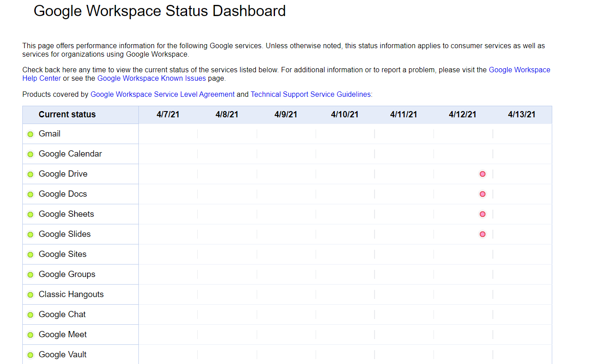
Task: Click the green status icon for Google Chat
Action: pyautogui.click(x=30, y=315)
